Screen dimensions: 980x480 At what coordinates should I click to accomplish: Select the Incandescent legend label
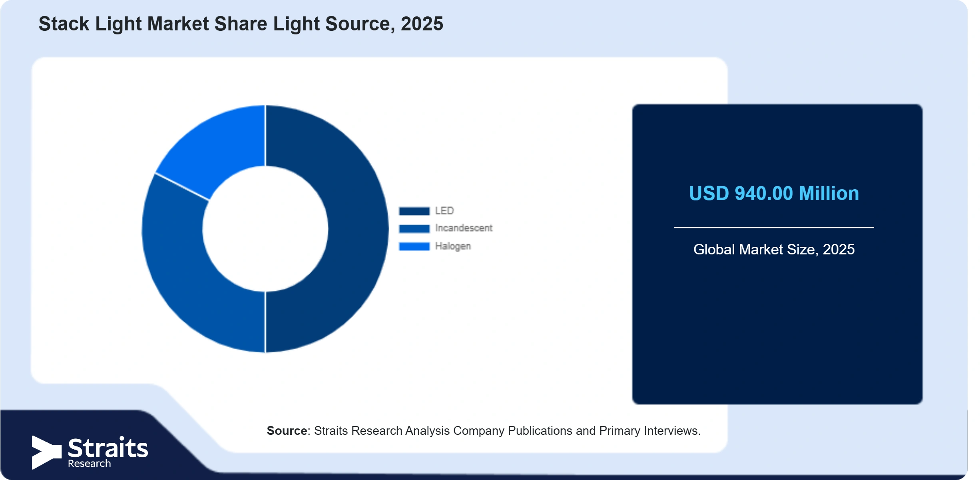point(464,228)
